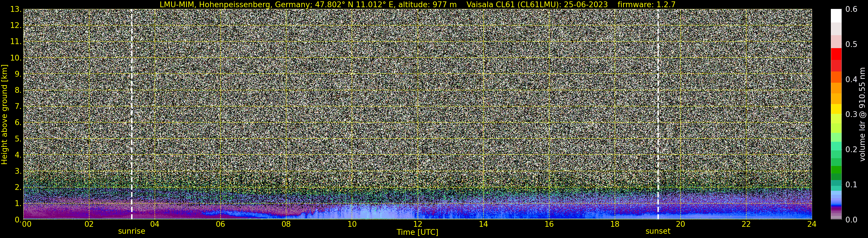
Task: Click height axis tick 11
Action: coord(16,42)
